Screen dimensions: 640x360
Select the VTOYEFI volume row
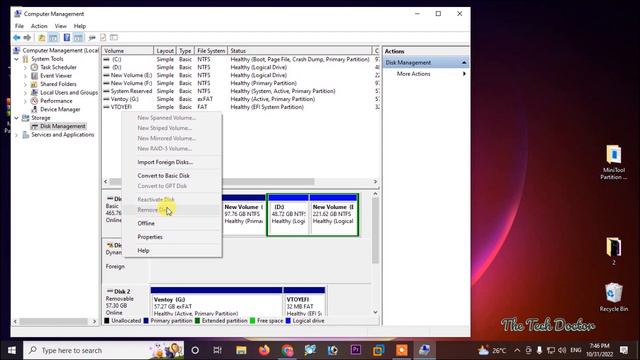pyautogui.click(x=241, y=107)
